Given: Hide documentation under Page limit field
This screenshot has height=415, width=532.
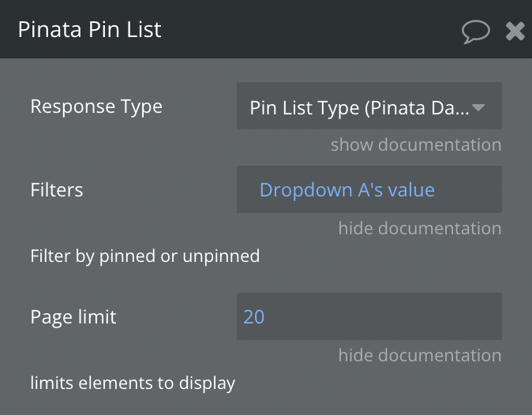Looking at the screenshot, I should click(x=420, y=355).
